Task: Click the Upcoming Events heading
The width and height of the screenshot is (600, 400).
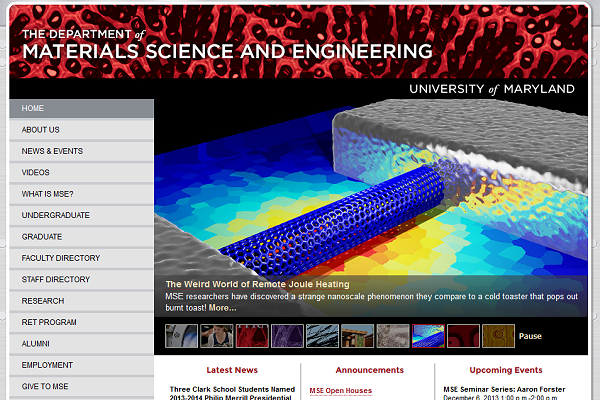Action: [506, 370]
